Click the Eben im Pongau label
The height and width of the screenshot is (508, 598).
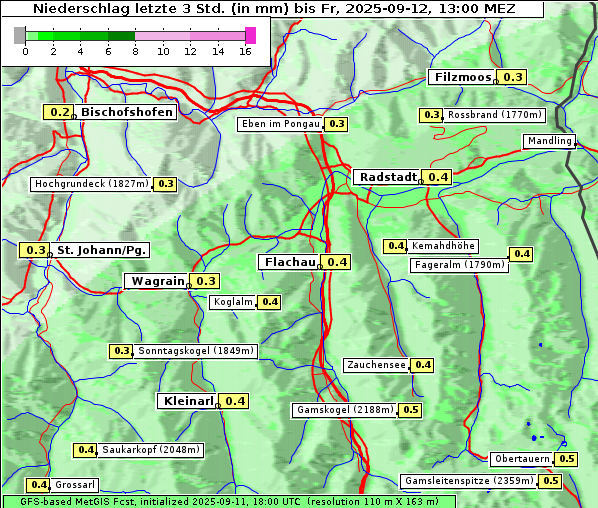[280, 124]
